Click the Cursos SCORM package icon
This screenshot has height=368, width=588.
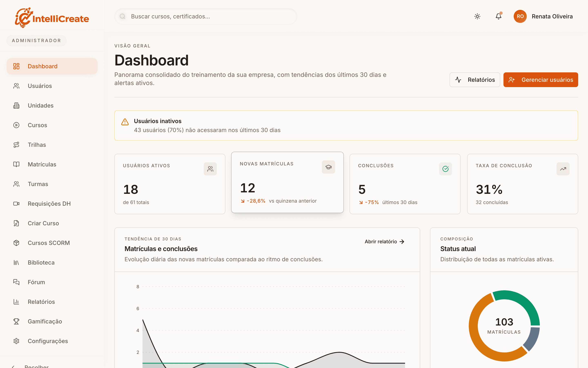(16, 243)
